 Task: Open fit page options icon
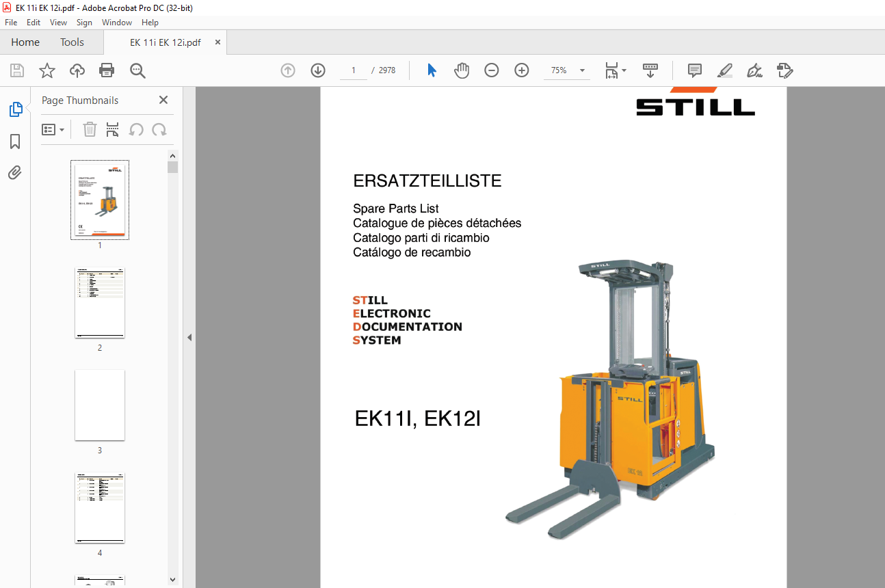(616, 70)
